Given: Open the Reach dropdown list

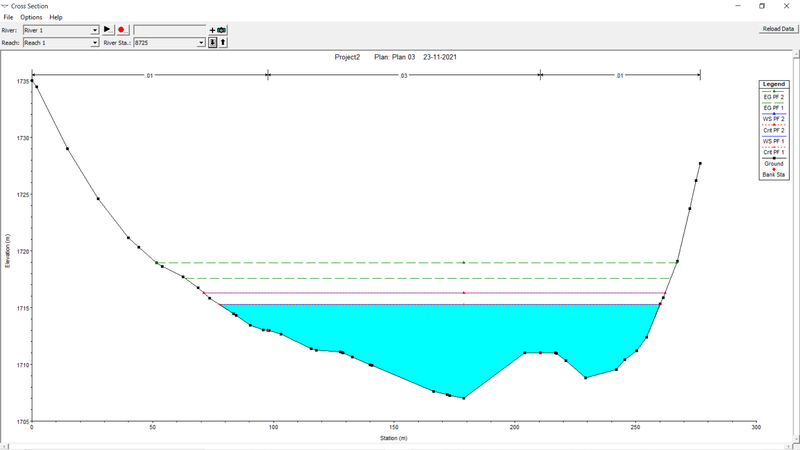Looking at the screenshot, I should click(94, 43).
